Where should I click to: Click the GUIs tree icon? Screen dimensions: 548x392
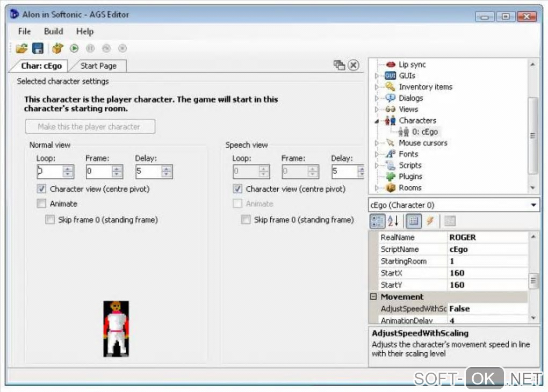point(390,76)
